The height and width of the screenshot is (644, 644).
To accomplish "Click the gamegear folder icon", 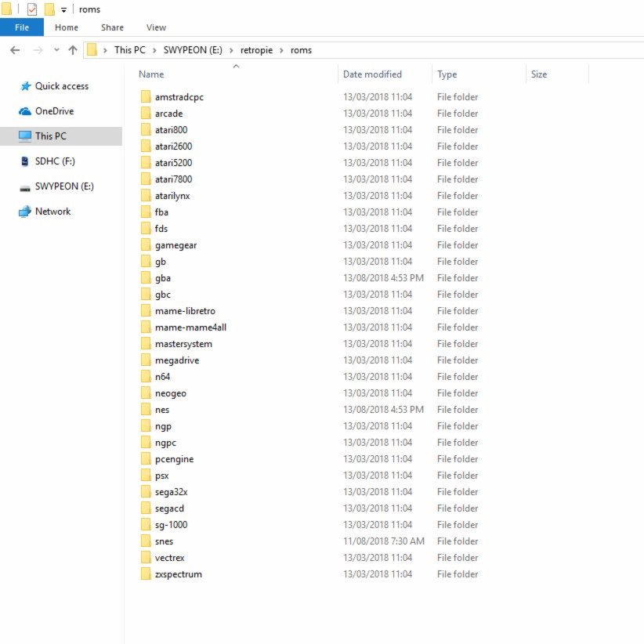I will [x=146, y=245].
